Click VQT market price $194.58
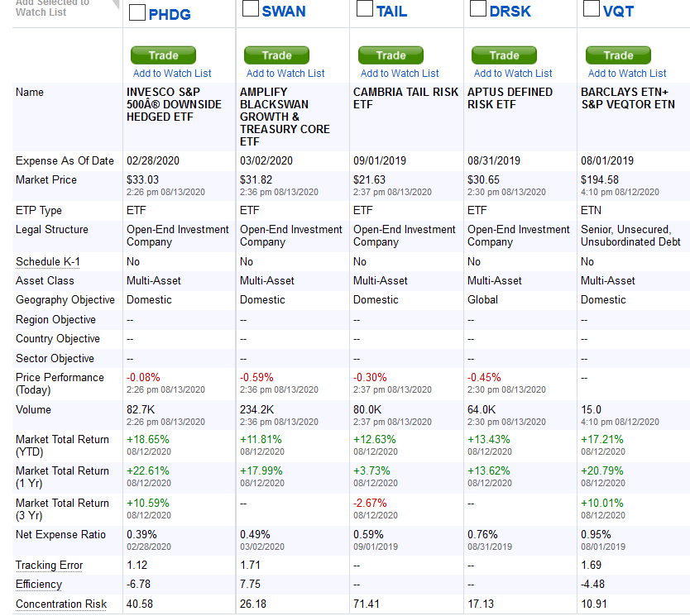This screenshot has height=616, width=690. pos(599,179)
